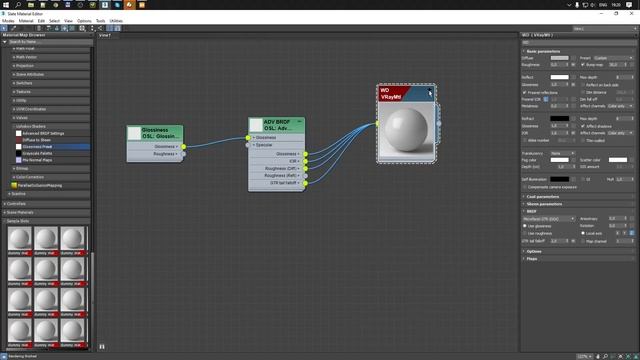Screen dimensions: 640x360
Task: Click the Z local axis button
Action: click(x=632, y=233)
